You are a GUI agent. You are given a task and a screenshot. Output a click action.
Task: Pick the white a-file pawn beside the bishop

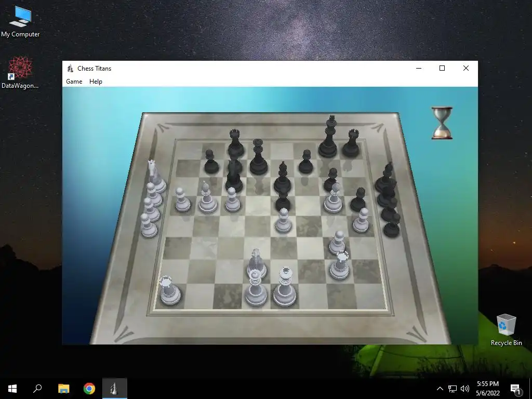point(182,200)
